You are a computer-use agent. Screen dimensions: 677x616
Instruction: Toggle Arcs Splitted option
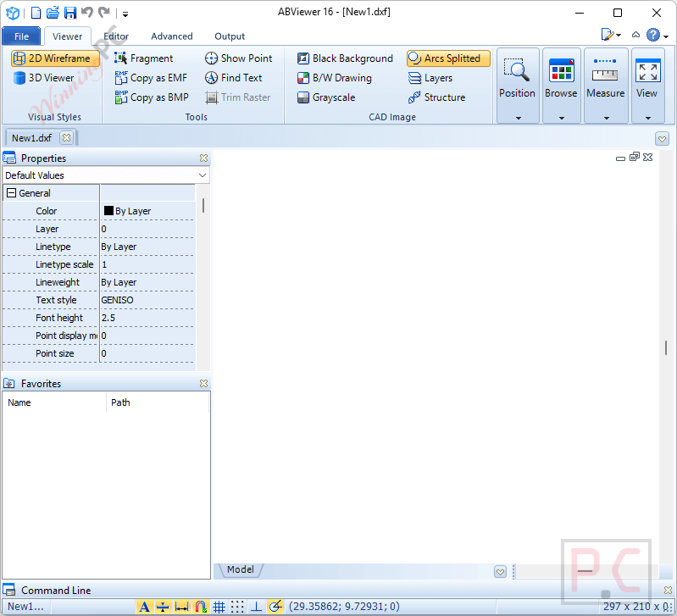point(448,58)
